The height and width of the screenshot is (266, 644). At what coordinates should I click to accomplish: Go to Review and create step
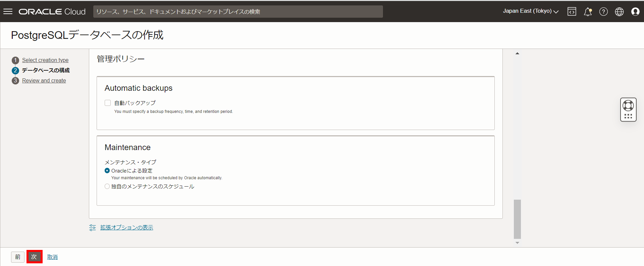[44, 81]
